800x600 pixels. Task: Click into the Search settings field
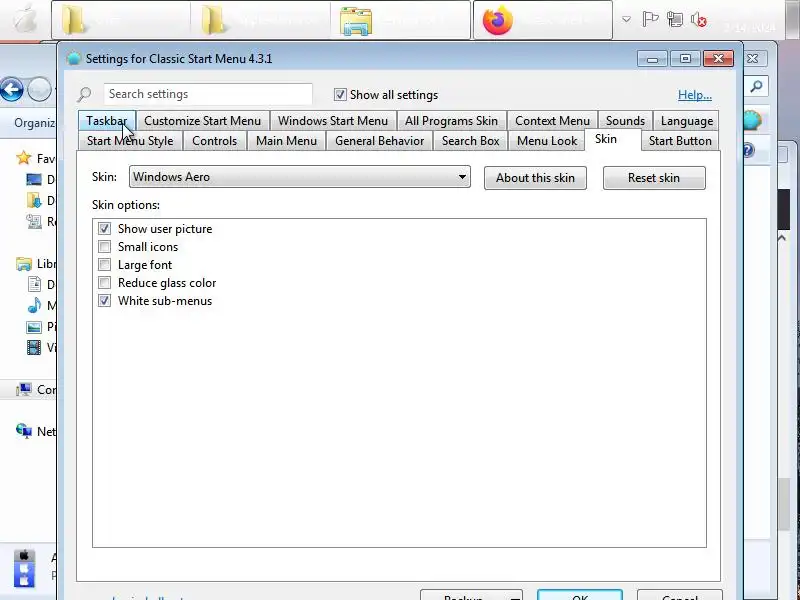(x=208, y=94)
